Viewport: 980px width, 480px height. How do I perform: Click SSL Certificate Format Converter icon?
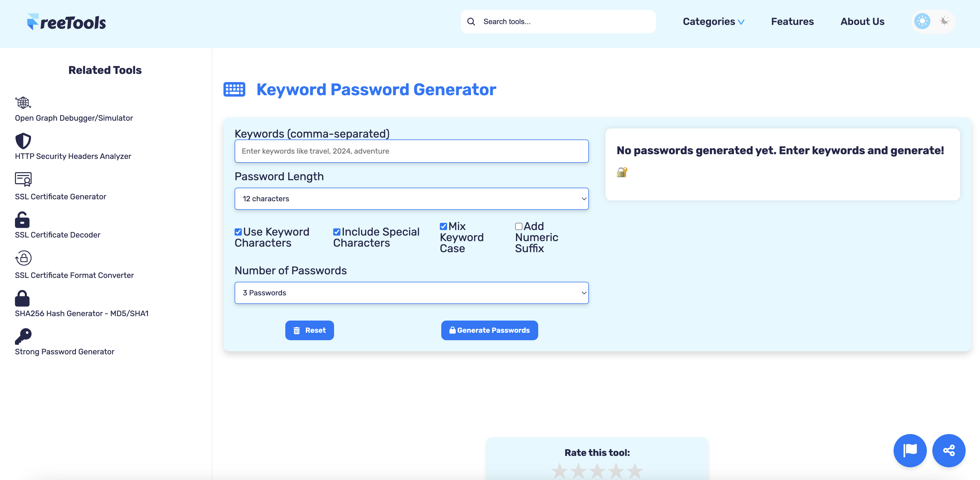point(23,258)
